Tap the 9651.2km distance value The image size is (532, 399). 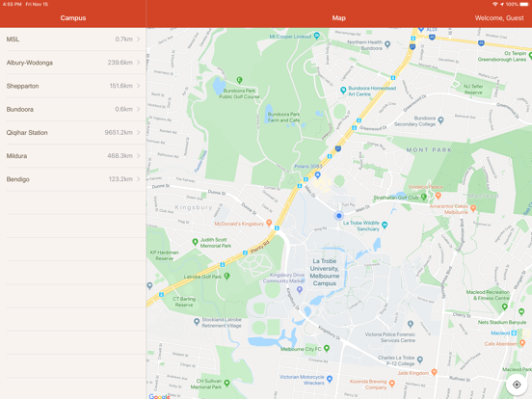[x=119, y=132]
